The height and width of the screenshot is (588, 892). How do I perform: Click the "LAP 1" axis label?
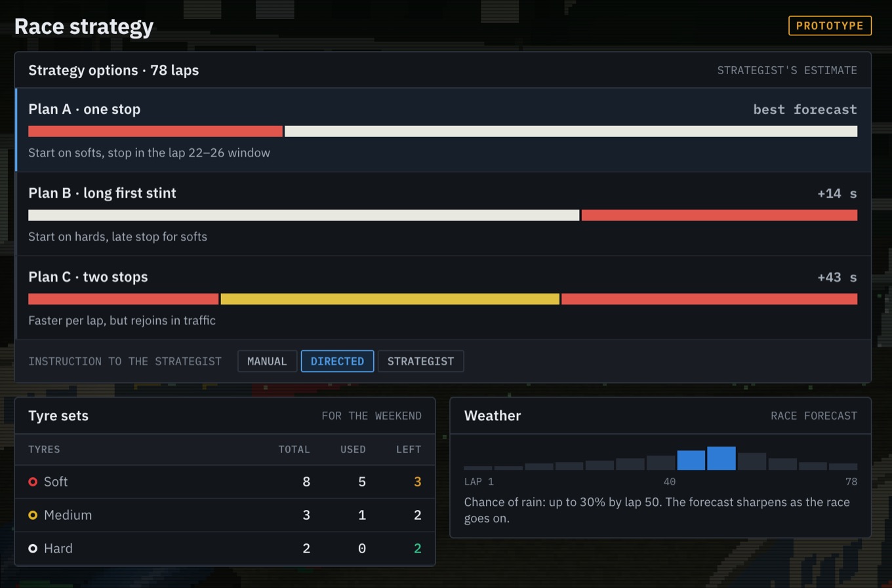click(x=479, y=482)
